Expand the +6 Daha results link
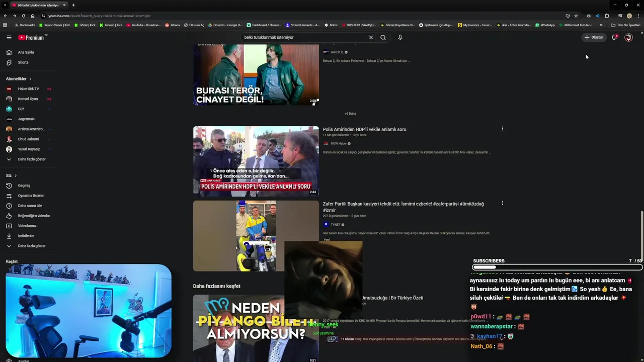The image size is (644, 362). pos(350,114)
